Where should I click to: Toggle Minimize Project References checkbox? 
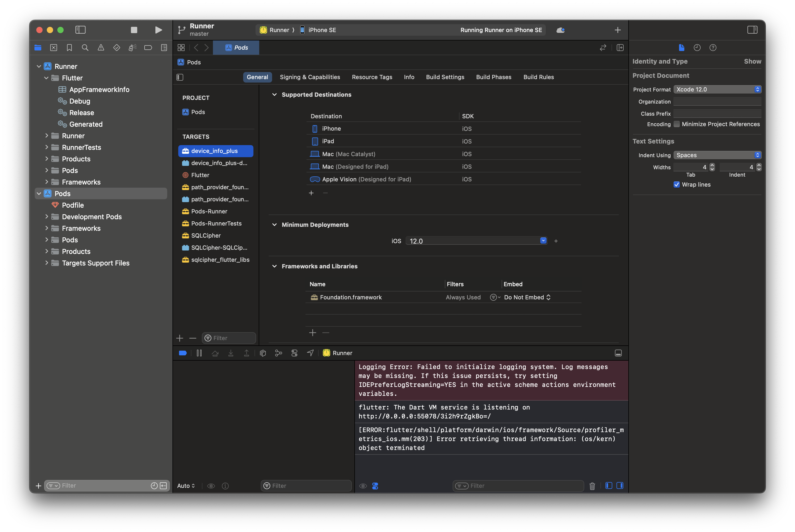click(x=677, y=124)
